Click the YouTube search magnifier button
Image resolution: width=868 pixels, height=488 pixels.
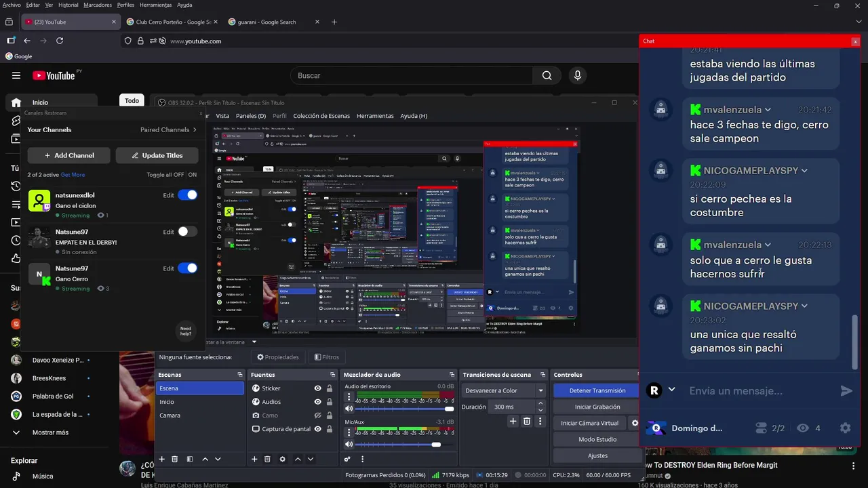pos(547,75)
